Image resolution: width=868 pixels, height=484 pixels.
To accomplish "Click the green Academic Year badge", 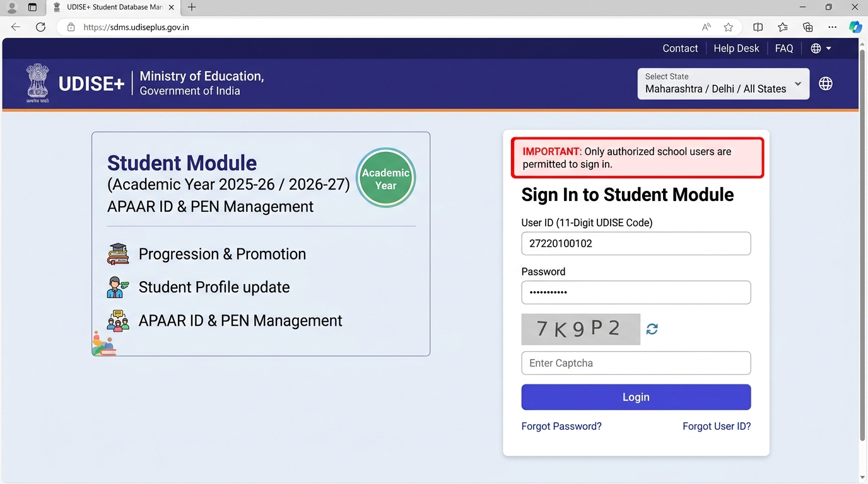I will tap(385, 178).
